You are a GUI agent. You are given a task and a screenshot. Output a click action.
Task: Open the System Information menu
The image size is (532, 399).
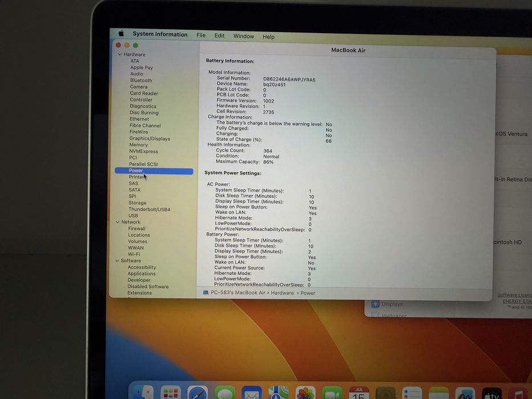[160, 34]
